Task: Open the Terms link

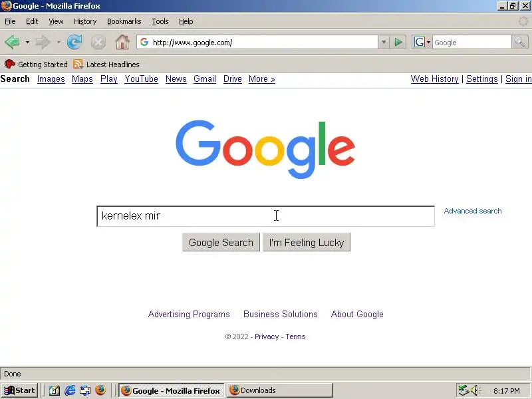Action: click(295, 336)
